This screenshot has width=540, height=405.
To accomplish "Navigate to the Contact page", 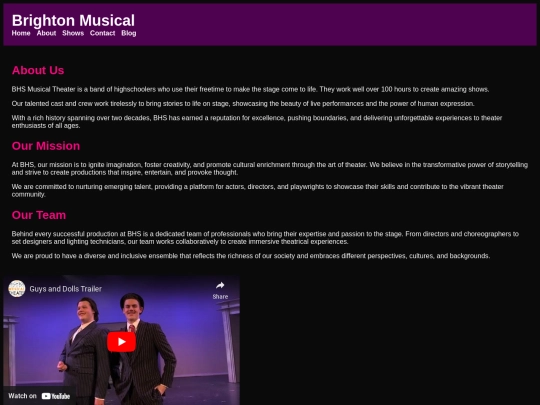I will tap(102, 33).
